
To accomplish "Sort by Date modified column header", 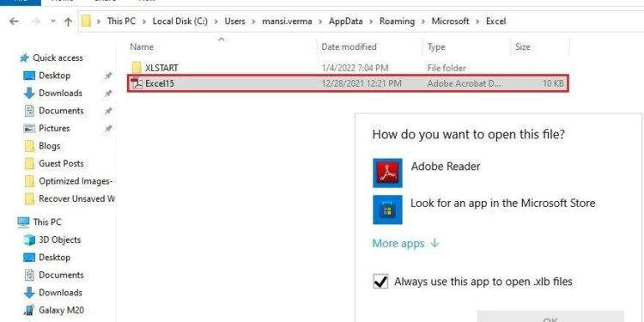I will (349, 47).
